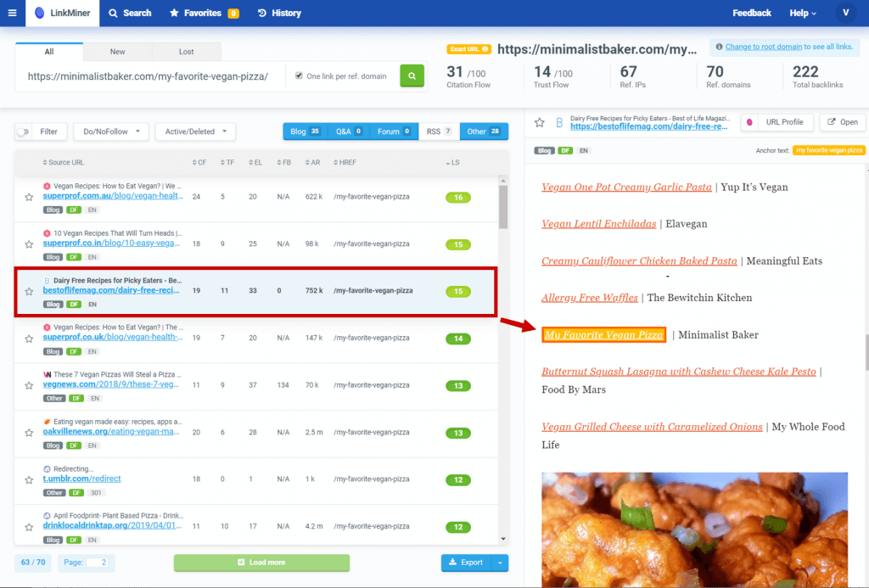The height and width of the screenshot is (588, 869).
Task: Click the green search magnifier button
Action: pos(412,76)
